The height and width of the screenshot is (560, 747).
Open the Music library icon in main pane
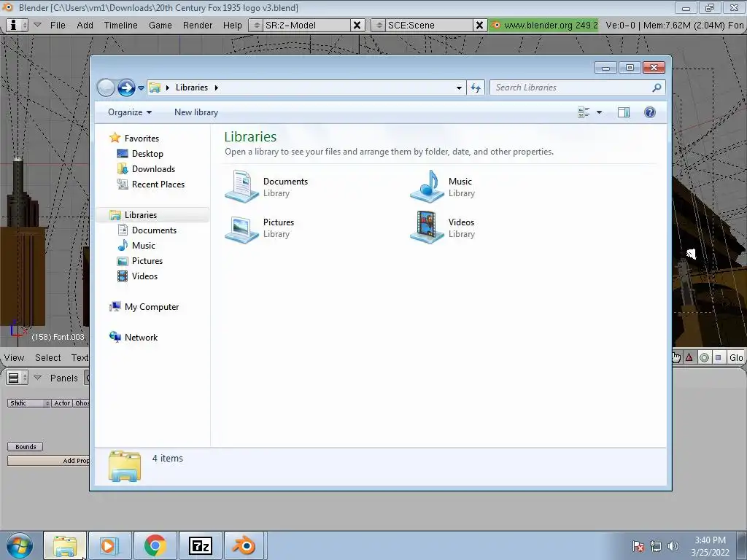click(x=427, y=187)
